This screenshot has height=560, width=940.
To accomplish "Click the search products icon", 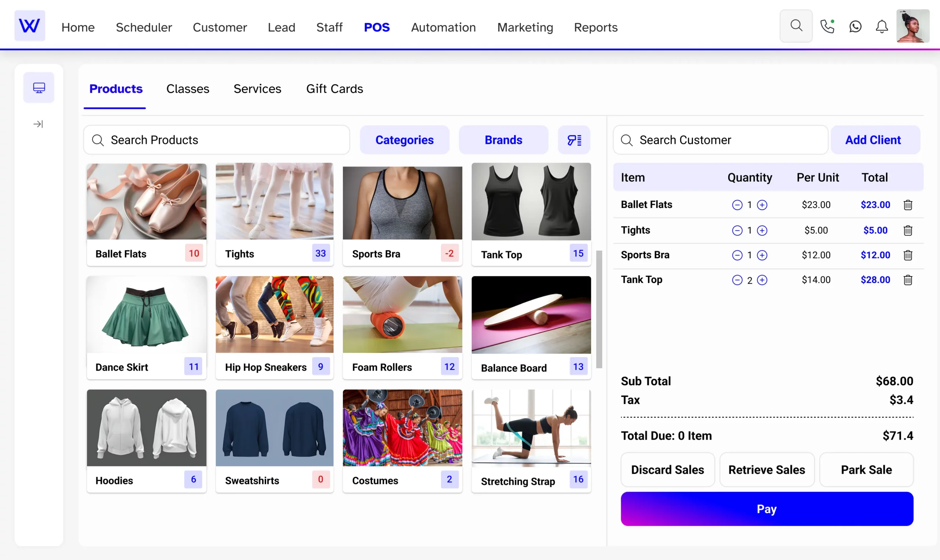I will coord(99,140).
